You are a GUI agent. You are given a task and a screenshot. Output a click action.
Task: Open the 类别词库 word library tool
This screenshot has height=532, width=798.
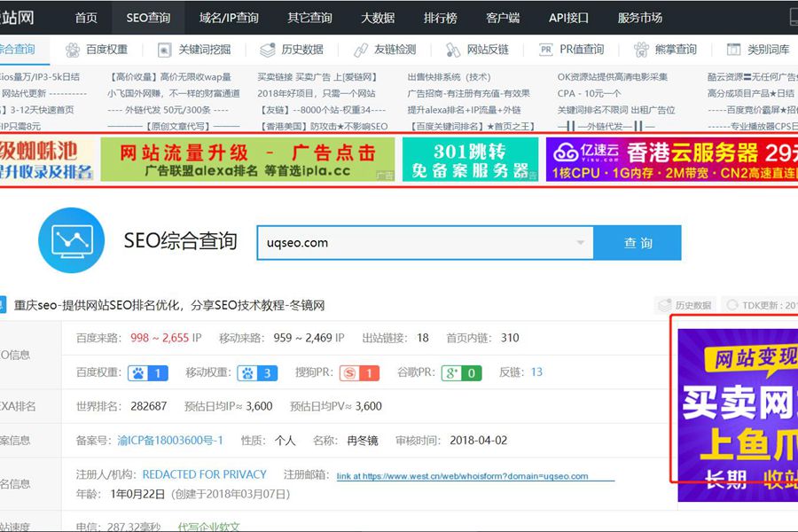[x=760, y=49]
